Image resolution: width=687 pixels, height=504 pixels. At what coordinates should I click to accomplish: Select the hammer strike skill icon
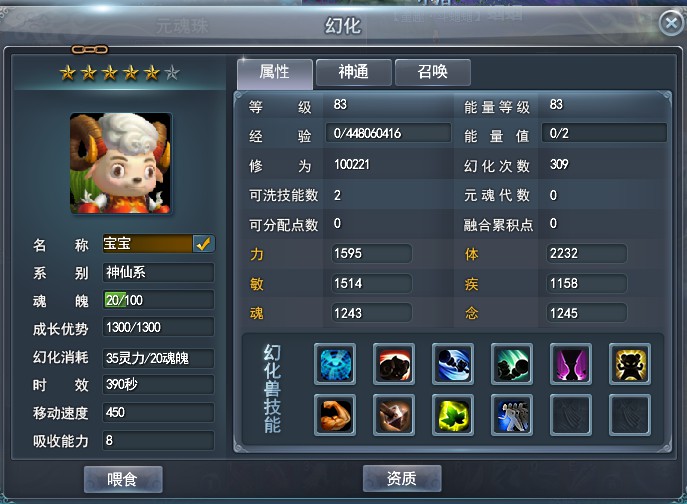[x=394, y=415]
